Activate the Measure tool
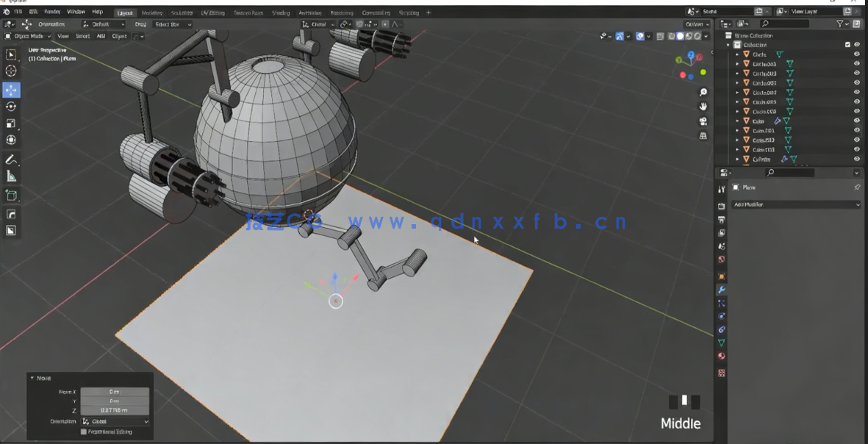 pyautogui.click(x=11, y=177)
